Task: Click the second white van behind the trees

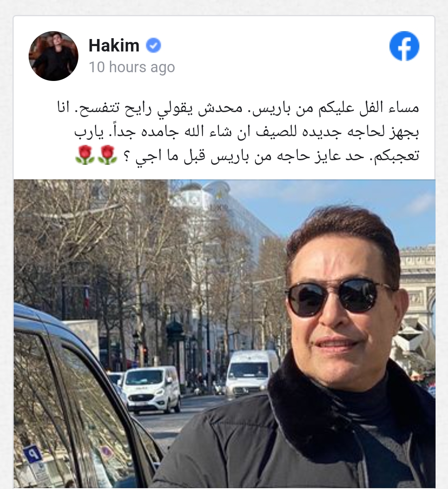Action: pos(252,373)
